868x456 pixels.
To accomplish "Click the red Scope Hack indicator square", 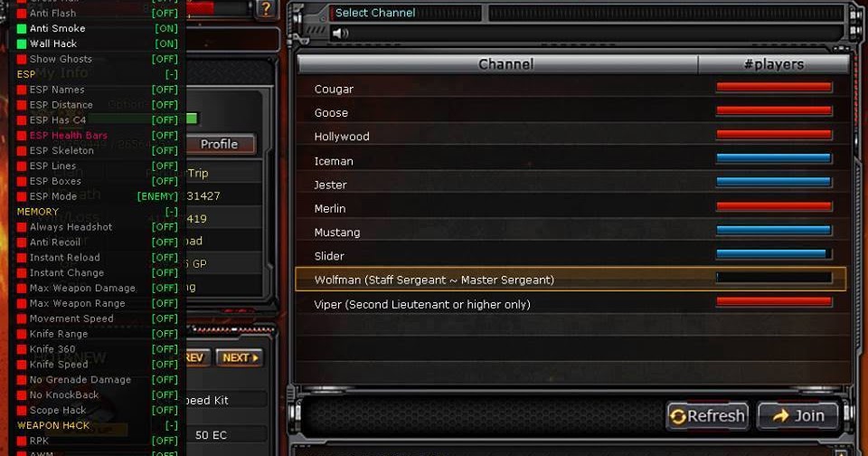I will coord(22,411).
